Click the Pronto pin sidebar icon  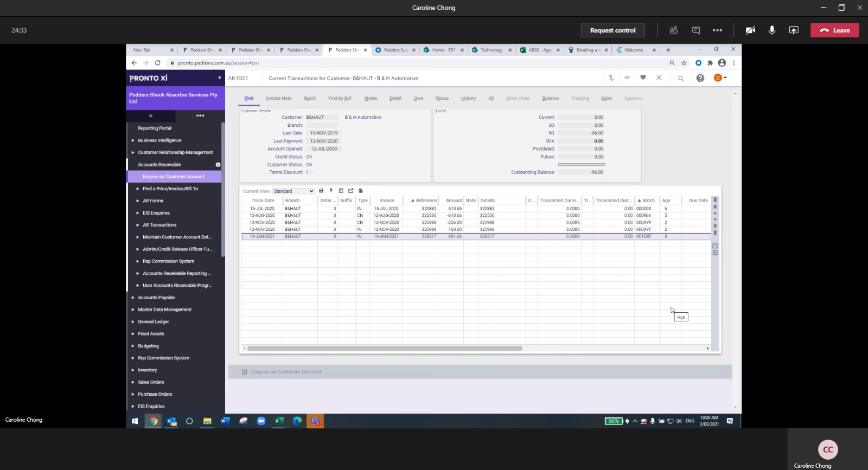[219, 78]
